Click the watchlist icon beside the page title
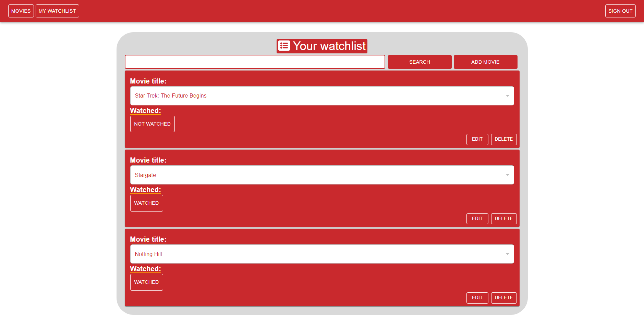Viewport: 644px width, 332px height. [284, 46]
